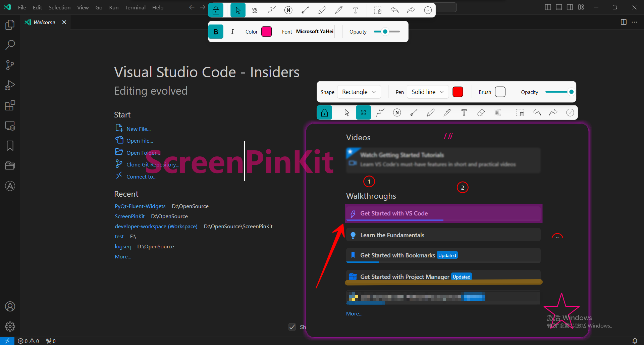Select the mosaic blur tool in lower toolbar
Screen dimensions: 644x345
coord(498,113)
